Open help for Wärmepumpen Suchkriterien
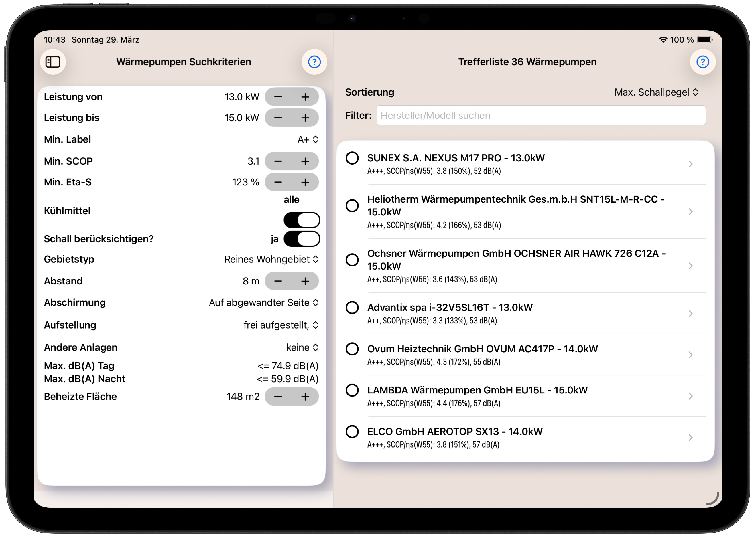 (314, 62)
